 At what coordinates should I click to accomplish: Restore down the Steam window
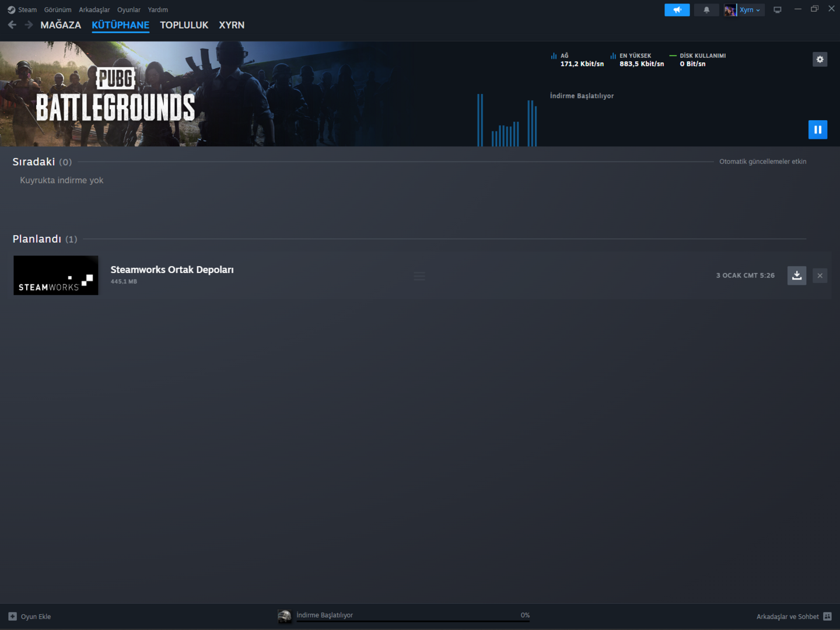(x=814, y=9)
